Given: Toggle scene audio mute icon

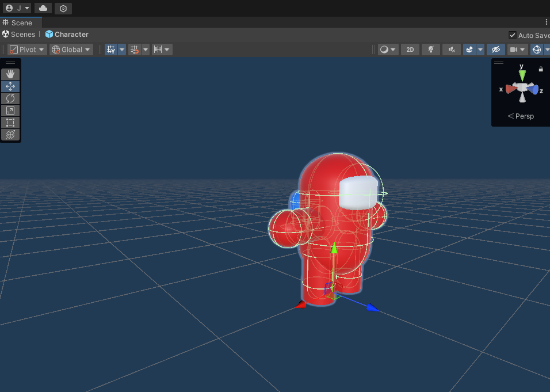Looking at the screenshot, I should [x=452, y=50].
